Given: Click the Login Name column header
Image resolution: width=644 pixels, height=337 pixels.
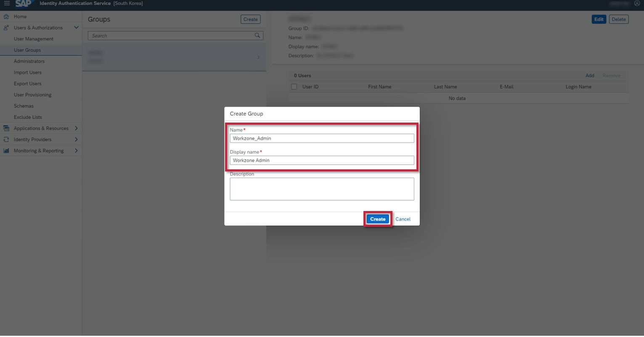Looking at the screenshot, I should tap(578, 87).
